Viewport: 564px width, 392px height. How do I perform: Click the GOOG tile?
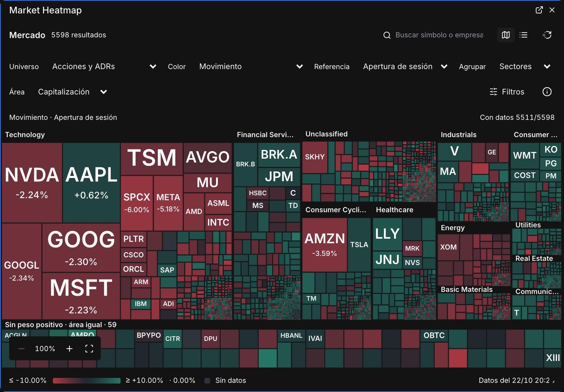pyautogui.click(x=81, y=247)
